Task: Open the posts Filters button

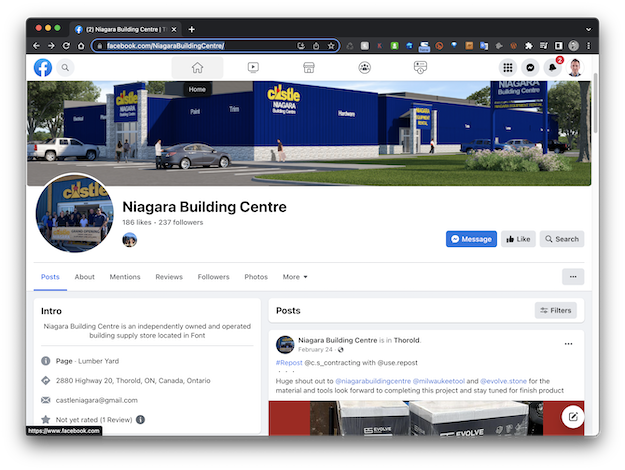Action: point(556,310)
